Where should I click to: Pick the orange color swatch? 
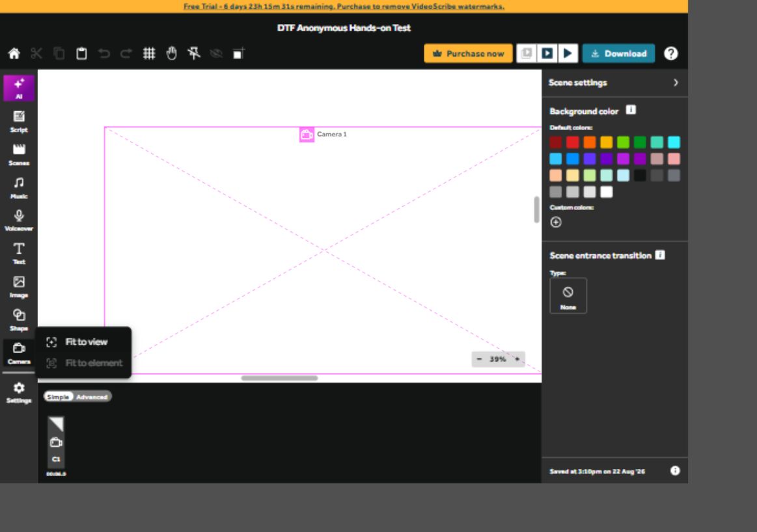[x=590, y=142]
